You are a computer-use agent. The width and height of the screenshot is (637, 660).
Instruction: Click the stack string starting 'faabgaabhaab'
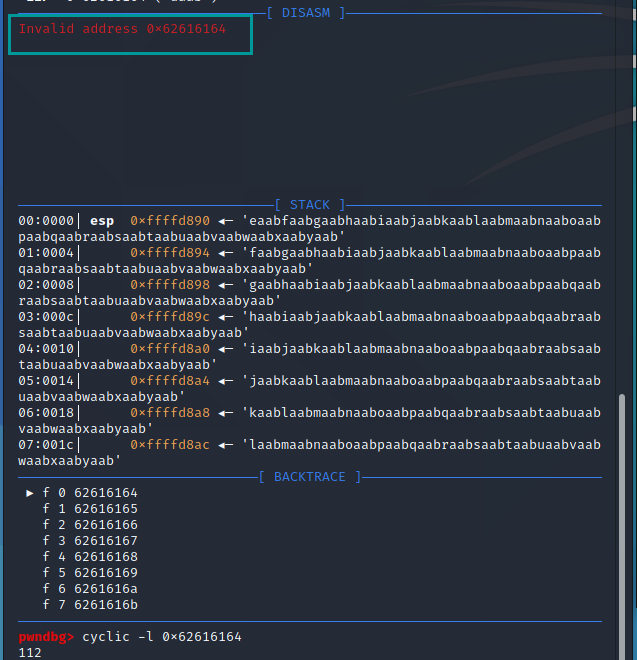pos(309,261)
